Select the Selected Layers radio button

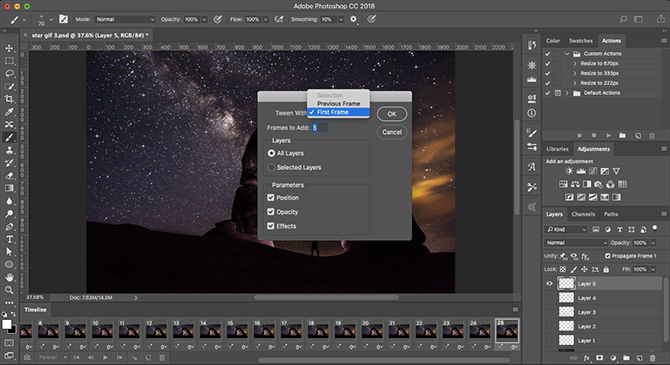[271, 168]
